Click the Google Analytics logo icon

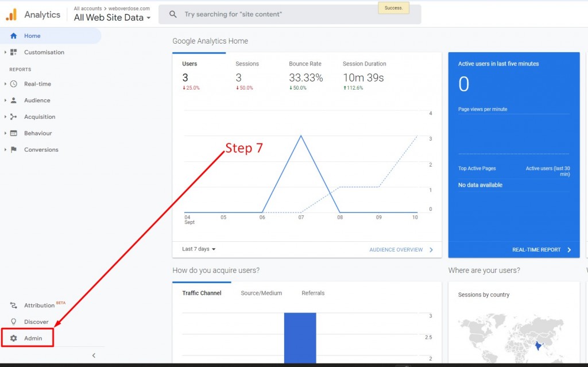(11, 14)
